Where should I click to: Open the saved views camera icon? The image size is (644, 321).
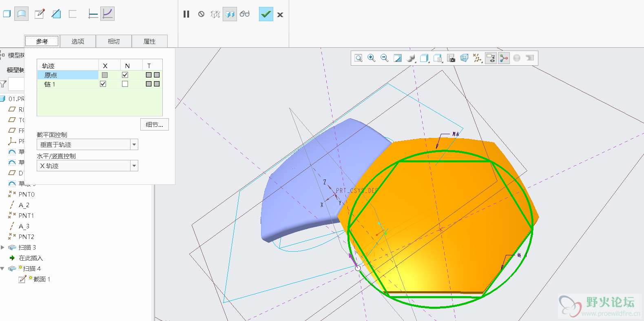(451, 58)
